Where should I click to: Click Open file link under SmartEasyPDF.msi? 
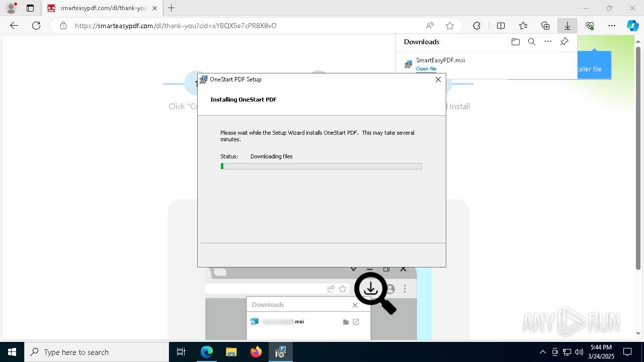click(426, 69)
